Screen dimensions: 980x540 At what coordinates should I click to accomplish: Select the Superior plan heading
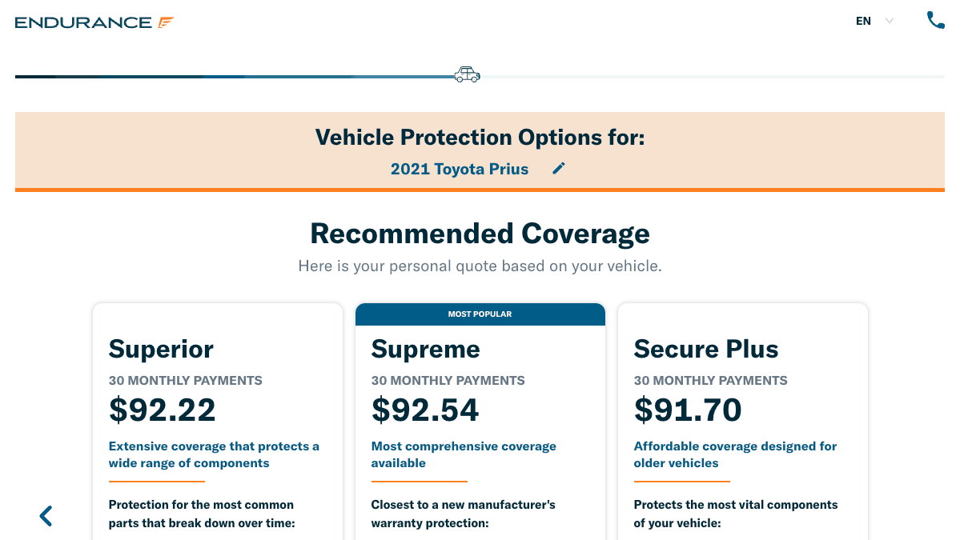click(x=161, y=349)
